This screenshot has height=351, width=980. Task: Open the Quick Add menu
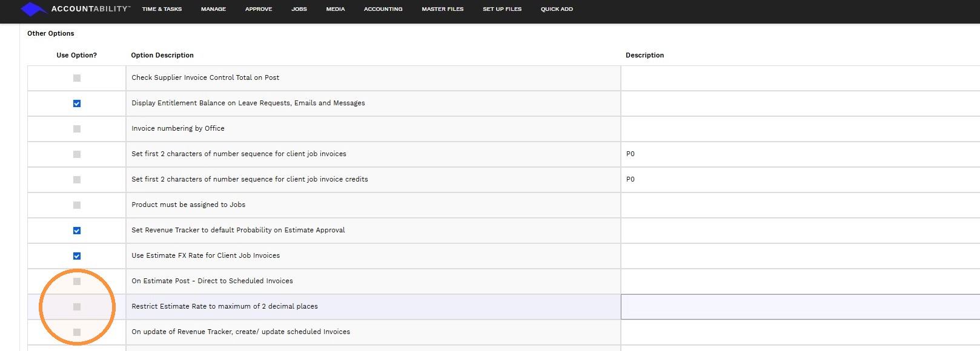click(557, 9)
